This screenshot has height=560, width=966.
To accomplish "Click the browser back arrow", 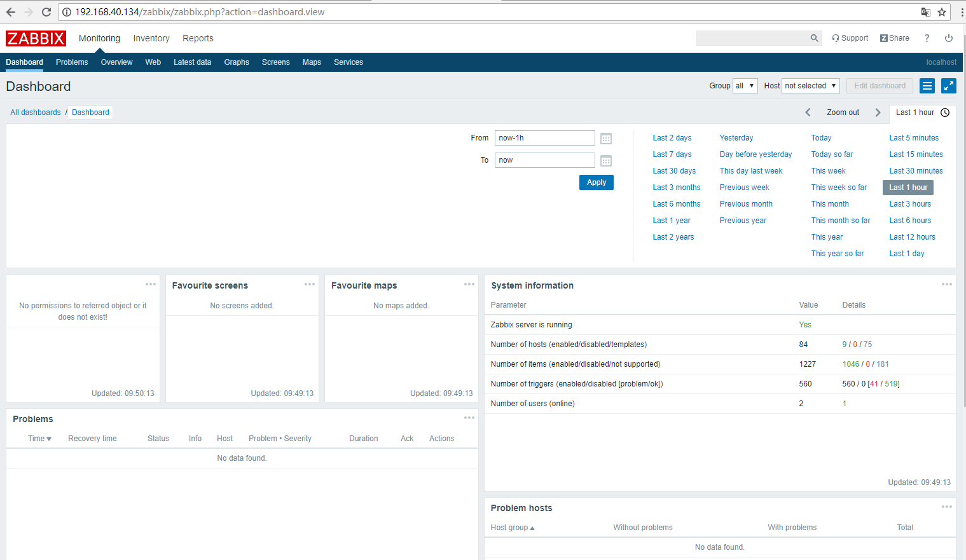I will pyautogui.click(x=11, y=12).
